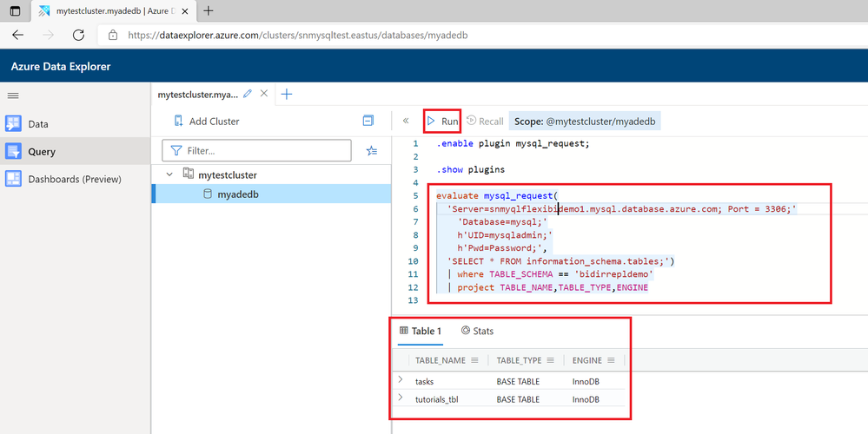Image resolution: width=868 pixels, height=434 pixels.
Task: Select the mytestcluster.mya... query tab
Action: 197,94
